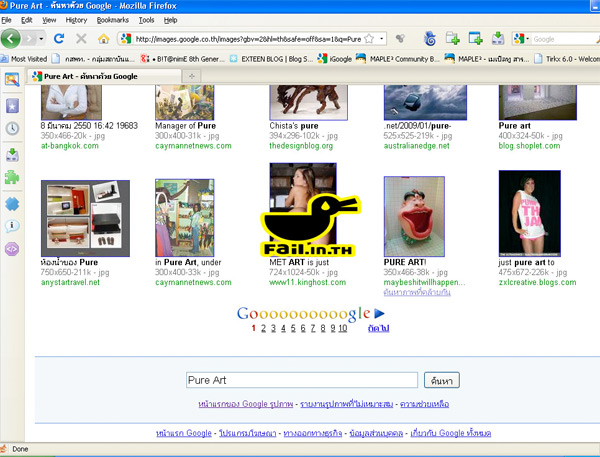Click the australianedge.net source text
The image size is (600, 457).
tap(416, 146)
